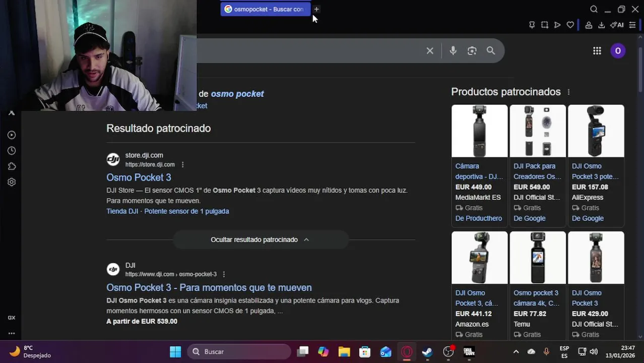Open Outlook mail from the taskbar
This screenshot has height=363, width=644.
coord(386,351)
